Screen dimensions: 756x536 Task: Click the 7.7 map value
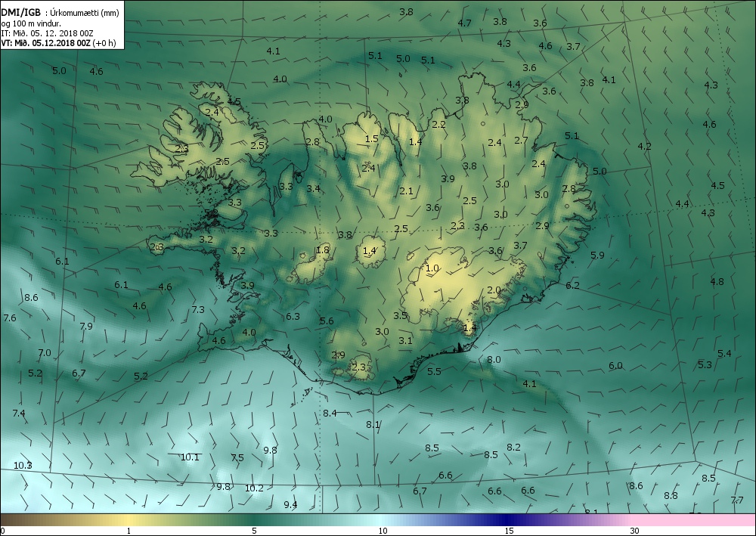pyautogui.click(x=736, y=500)
